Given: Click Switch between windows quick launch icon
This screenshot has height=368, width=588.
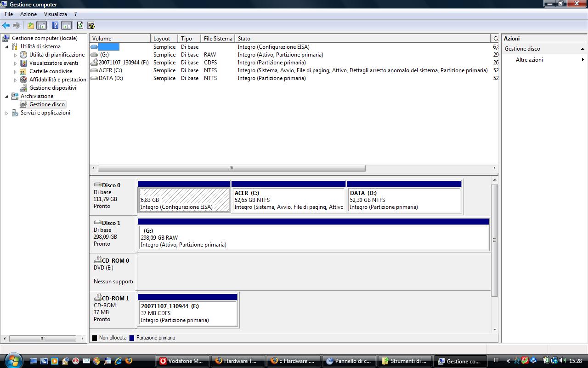Looking at the screenshot, I should pyautogui.click(x=44, y=361).
